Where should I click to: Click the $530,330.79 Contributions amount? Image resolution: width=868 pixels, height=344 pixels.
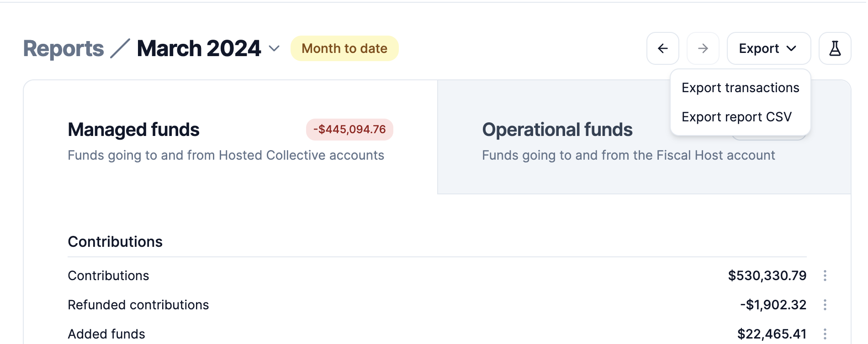point(767,276)
